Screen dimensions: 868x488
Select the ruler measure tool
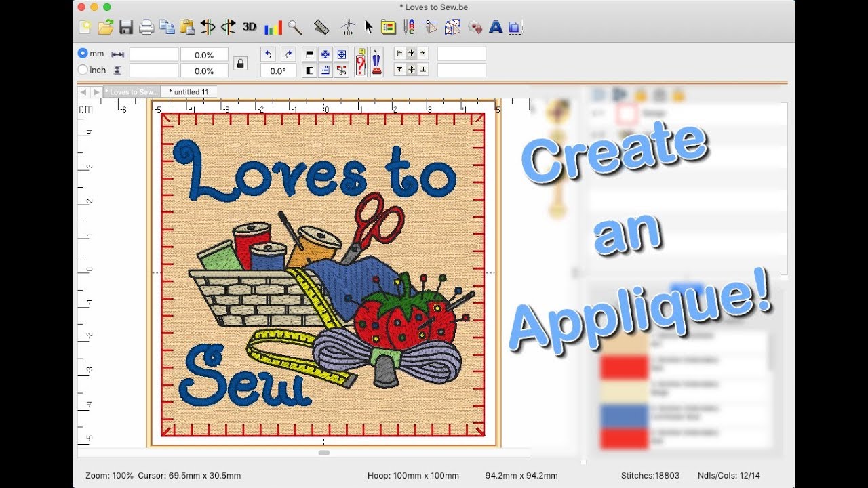click(321, 27)
